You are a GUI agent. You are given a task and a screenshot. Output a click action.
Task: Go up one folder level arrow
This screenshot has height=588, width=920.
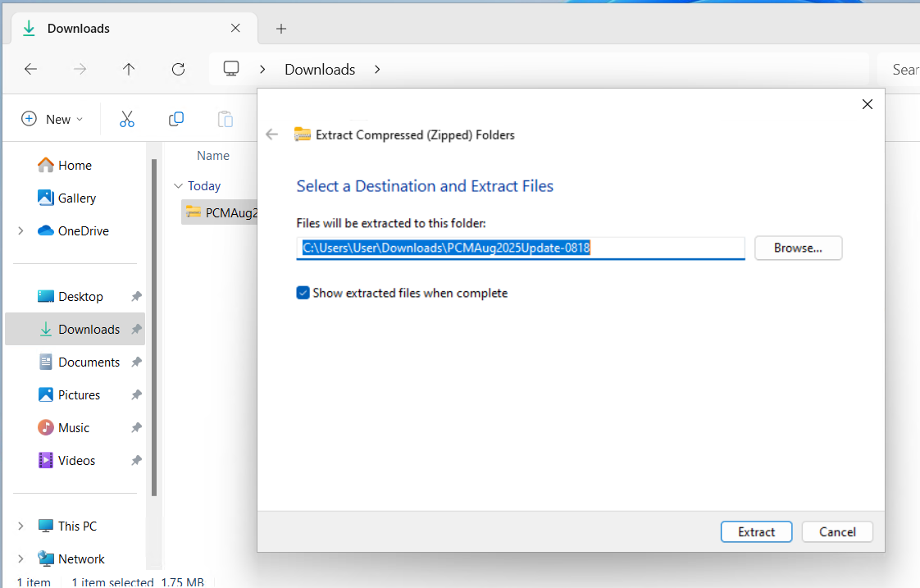coord(129,70)
